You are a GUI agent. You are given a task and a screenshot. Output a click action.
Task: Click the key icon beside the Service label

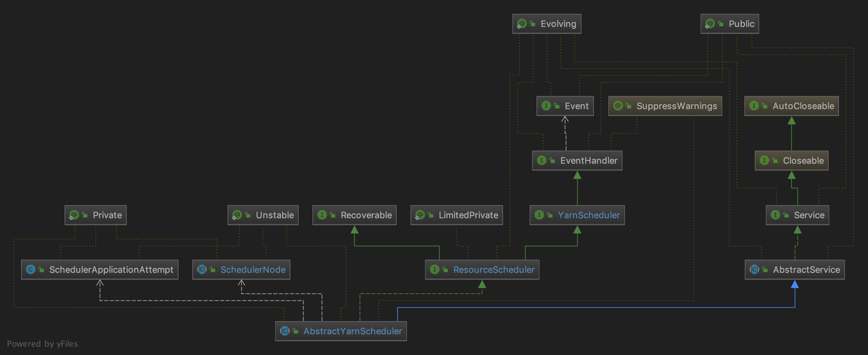pyautogui.click(x=786, y=215)
